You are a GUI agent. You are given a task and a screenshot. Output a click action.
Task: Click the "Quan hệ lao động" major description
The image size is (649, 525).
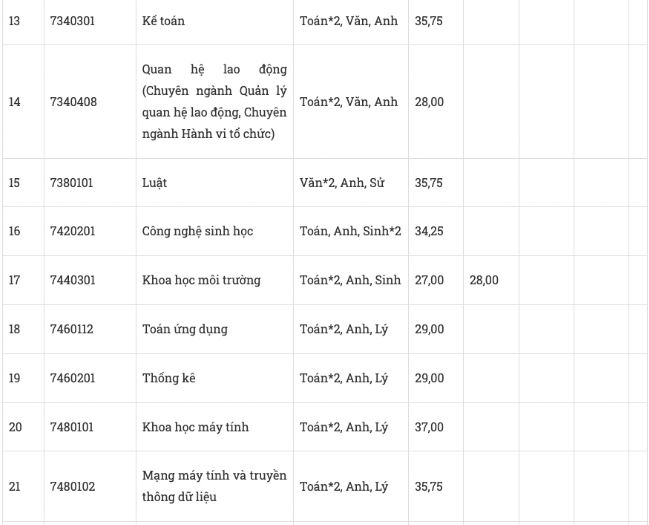[215, 101]
